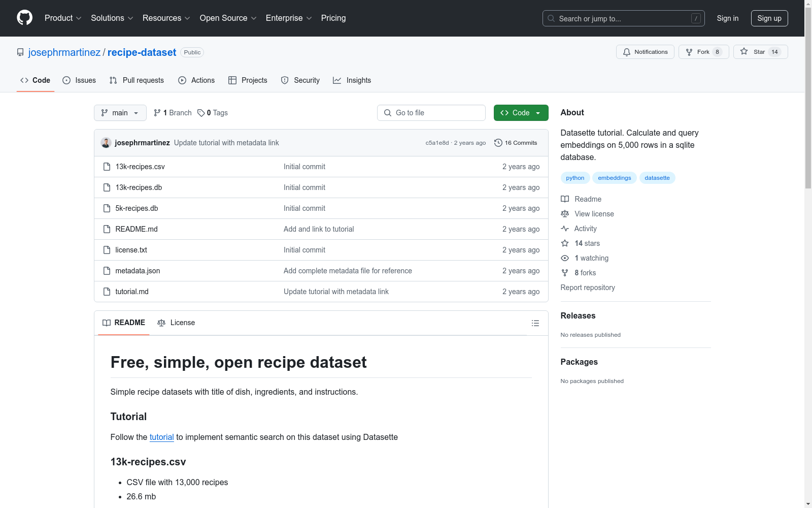812x508 pixels.
Task: View the 16 Commits history
Action: point(516,143)
